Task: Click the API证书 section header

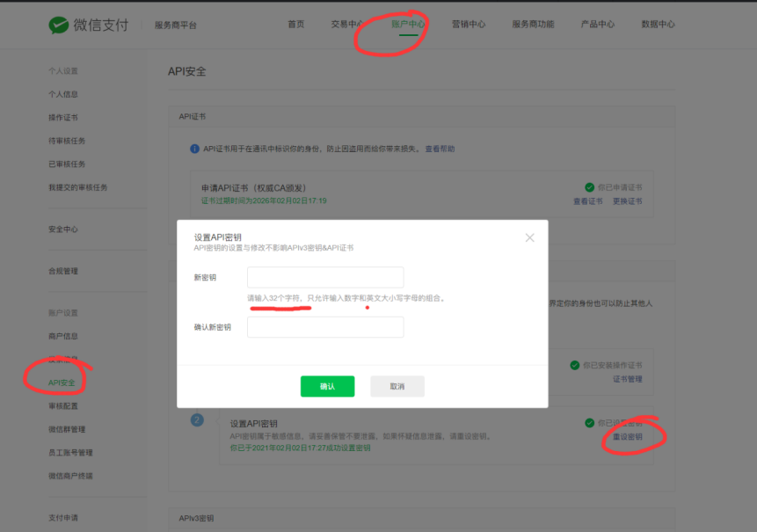Action: (x=193, y=116)
